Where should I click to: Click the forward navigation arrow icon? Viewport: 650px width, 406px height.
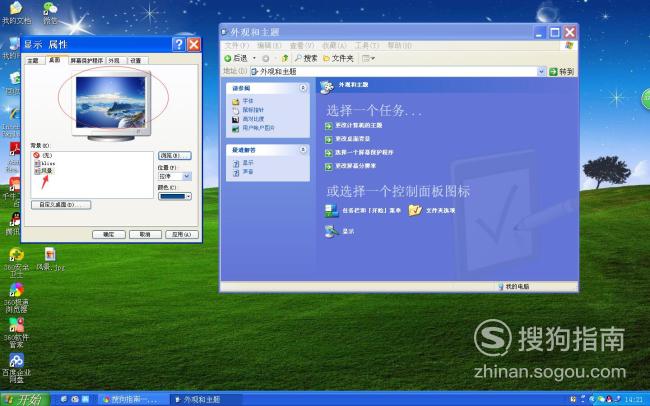pyautogui.click(x=266, y=58)
